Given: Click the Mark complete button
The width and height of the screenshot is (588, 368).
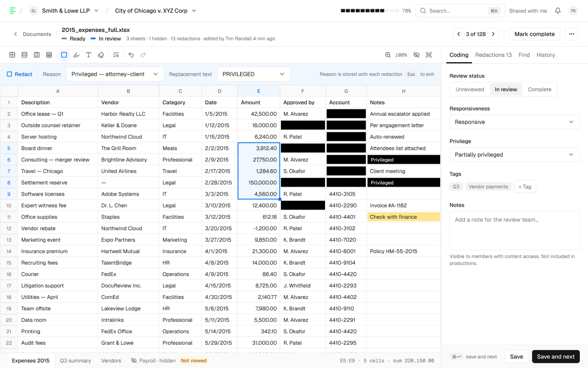Looking at the screenshot, I should click(x=534, y=34).
